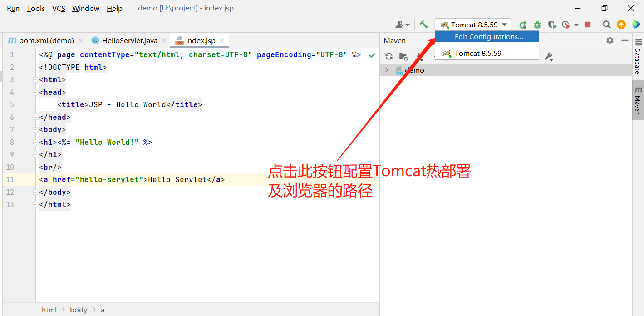
Task: Click the <!DOCTYPE html> line
Action: coord(73,67)
